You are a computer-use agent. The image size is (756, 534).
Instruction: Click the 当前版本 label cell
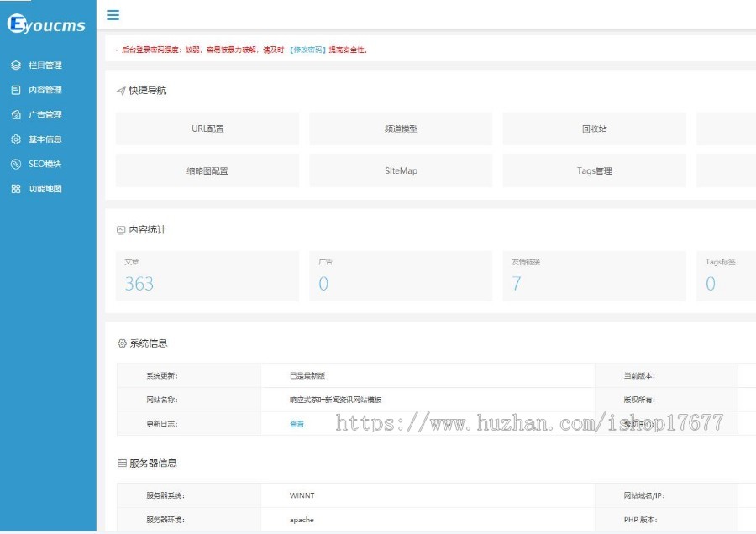coord(666,375)
